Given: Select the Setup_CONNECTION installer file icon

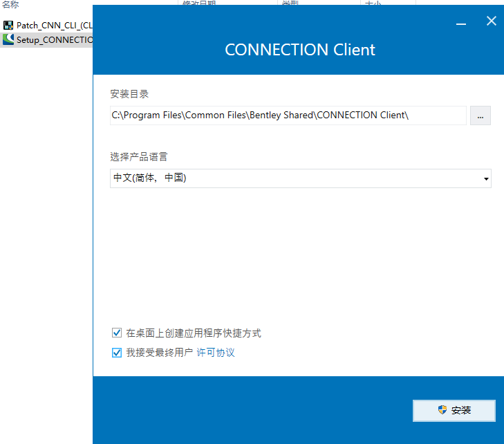Looking at the screenshot, I should (x=8, y=39).
